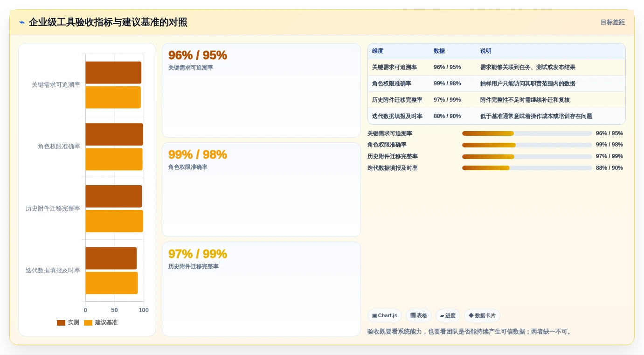Open the 97% / 99% data card
The width and height of the screenshot is (644, 355).
point(261,289)
